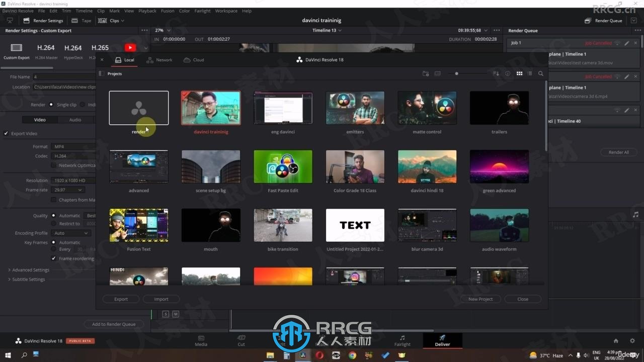Switch projects to thumbnail grid view
The height and width of the screenshot is (362, 644).
[x=519, y=73]
